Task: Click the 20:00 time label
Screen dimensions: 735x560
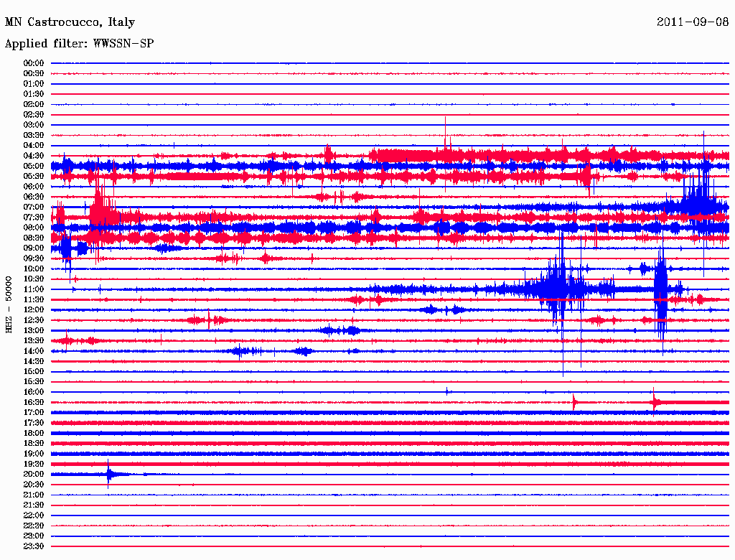Action: point(33,474)
